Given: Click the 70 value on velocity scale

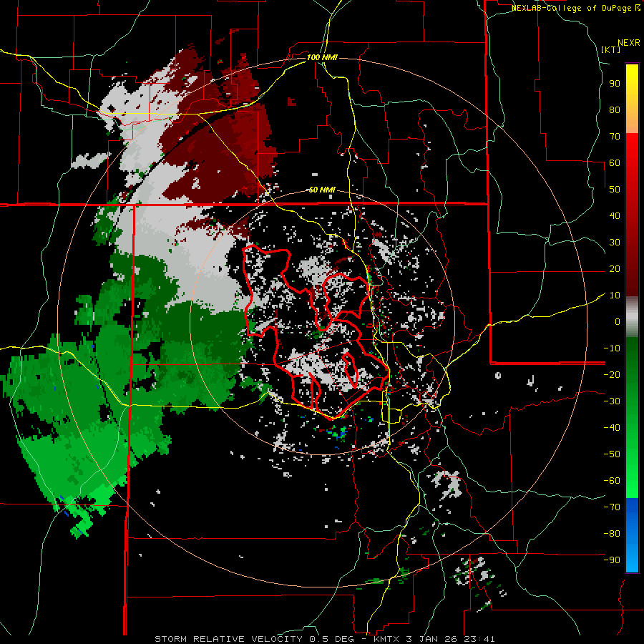Looking at the screenshot, I should click(615, 137).
